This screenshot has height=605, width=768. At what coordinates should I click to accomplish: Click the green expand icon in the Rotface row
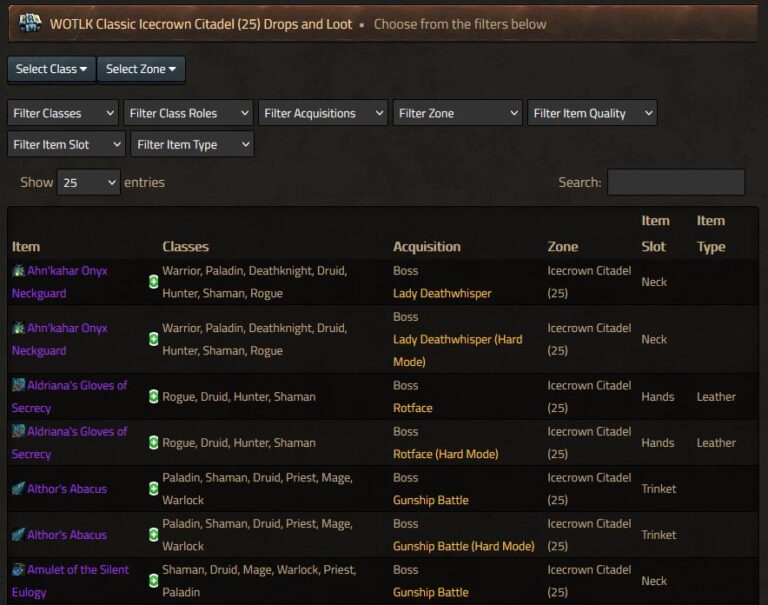point(153,396)
